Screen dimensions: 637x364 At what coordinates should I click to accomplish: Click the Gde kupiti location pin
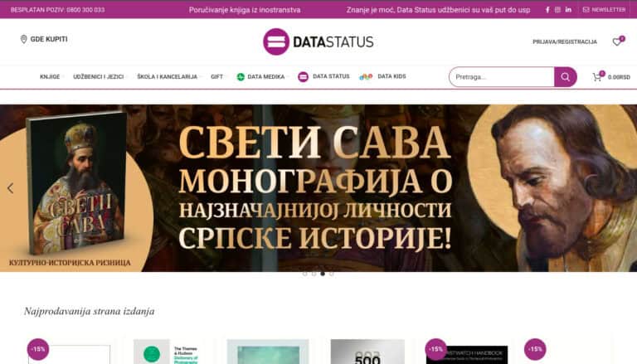tap(23, 39)
